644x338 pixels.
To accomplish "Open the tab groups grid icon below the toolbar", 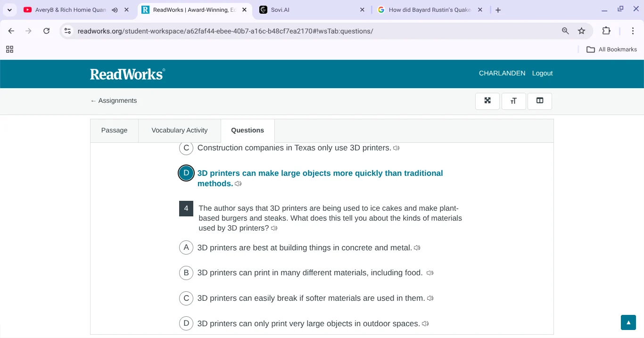I will (x=9, y=49).
